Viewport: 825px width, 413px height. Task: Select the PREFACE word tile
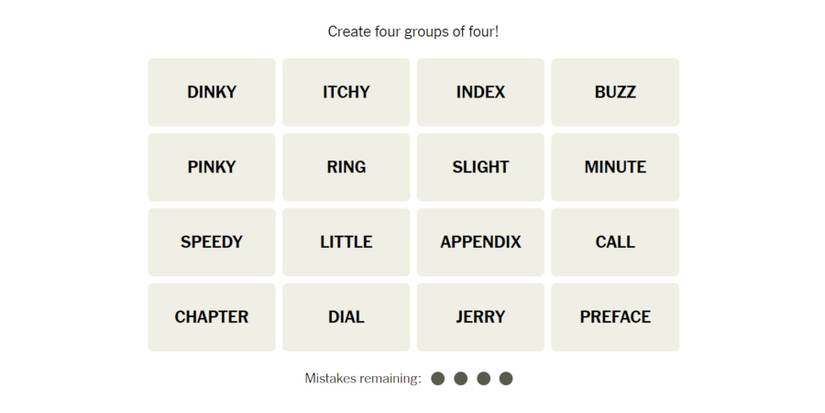(615, 317)
